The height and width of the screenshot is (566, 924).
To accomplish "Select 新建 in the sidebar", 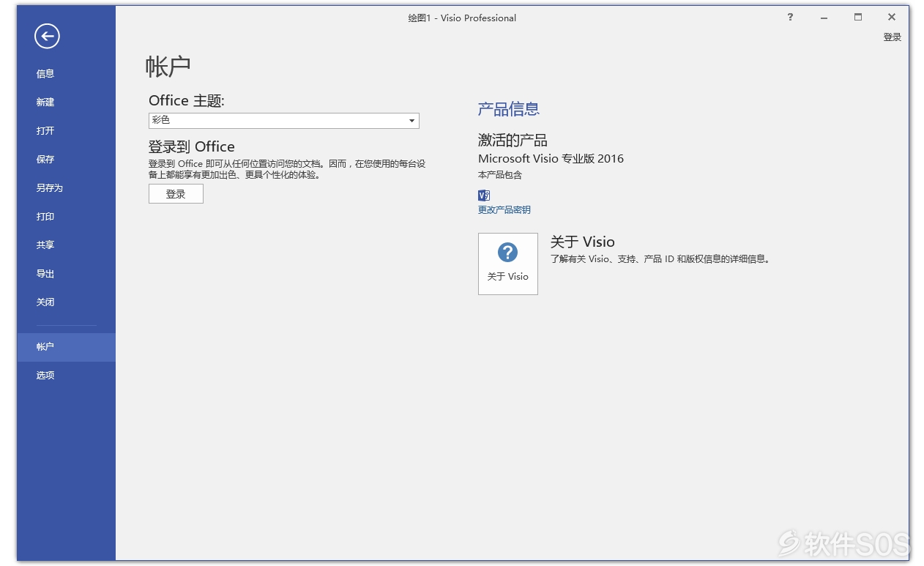I will point(45,102).
